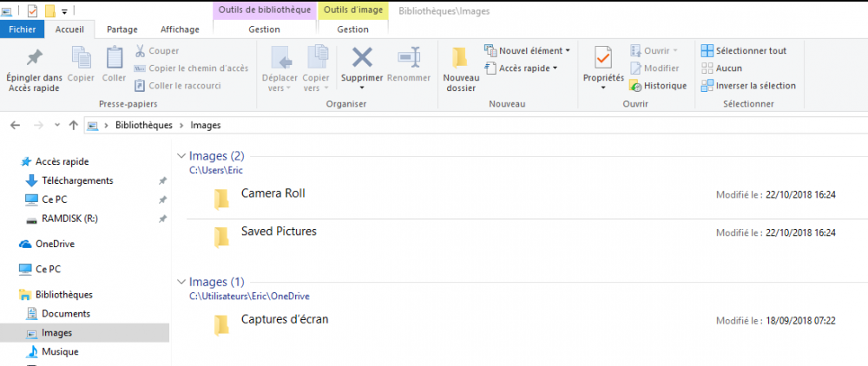Collapse the Images (2) group
This screenshot has height=366, width=868.
tap(181, 156)
